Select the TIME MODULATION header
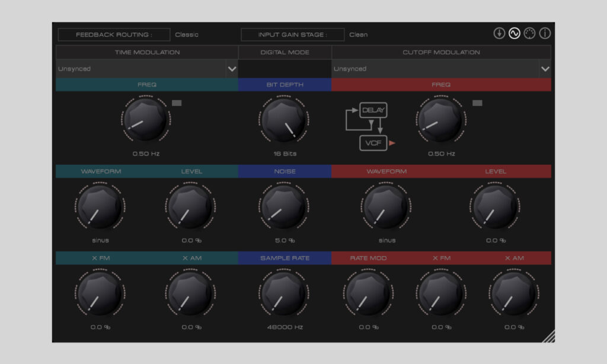607x364 pixels. coord(147,52)
